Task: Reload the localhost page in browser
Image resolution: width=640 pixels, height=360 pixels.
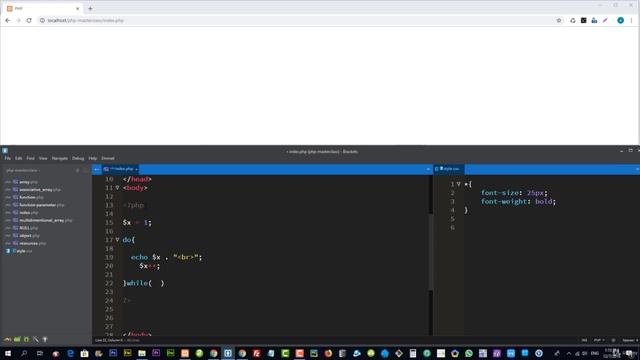Action: 29,20
